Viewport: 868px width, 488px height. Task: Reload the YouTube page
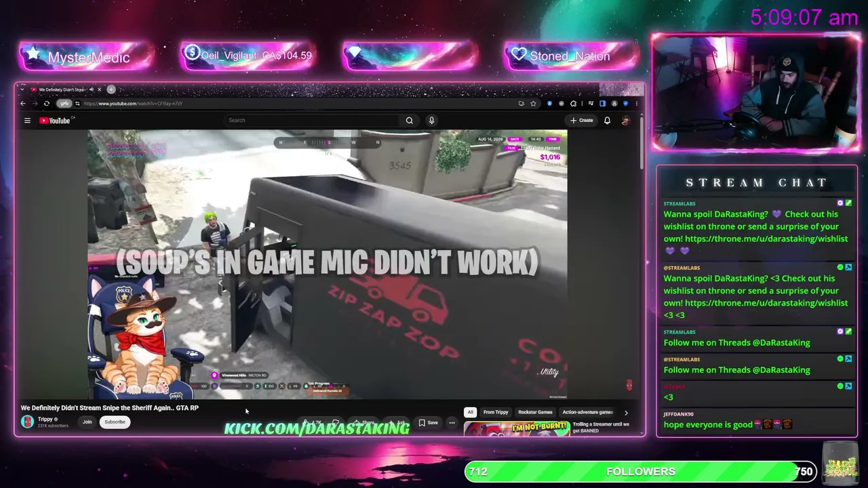46,104
